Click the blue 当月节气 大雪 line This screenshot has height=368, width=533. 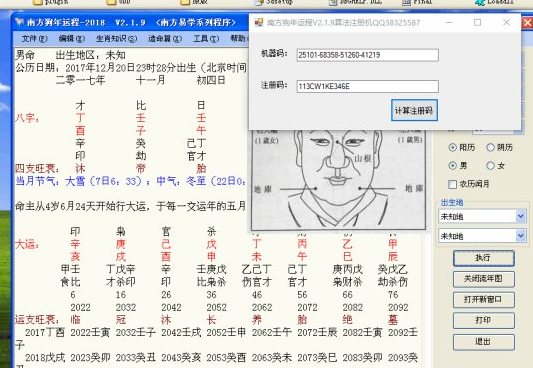pos(131,181)
